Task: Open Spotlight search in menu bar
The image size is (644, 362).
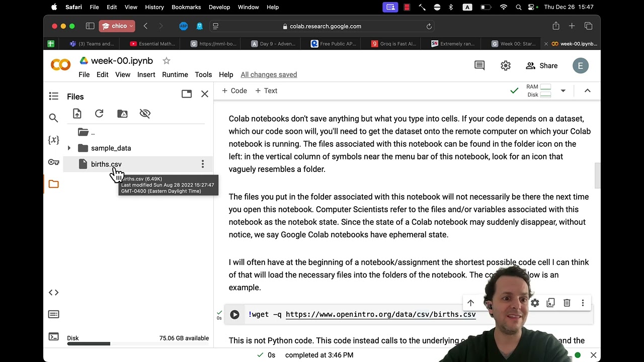Action: [x=519, y=7]
